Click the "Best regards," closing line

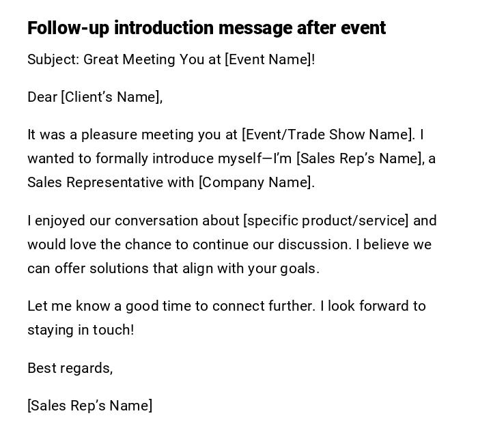point(70,368)
